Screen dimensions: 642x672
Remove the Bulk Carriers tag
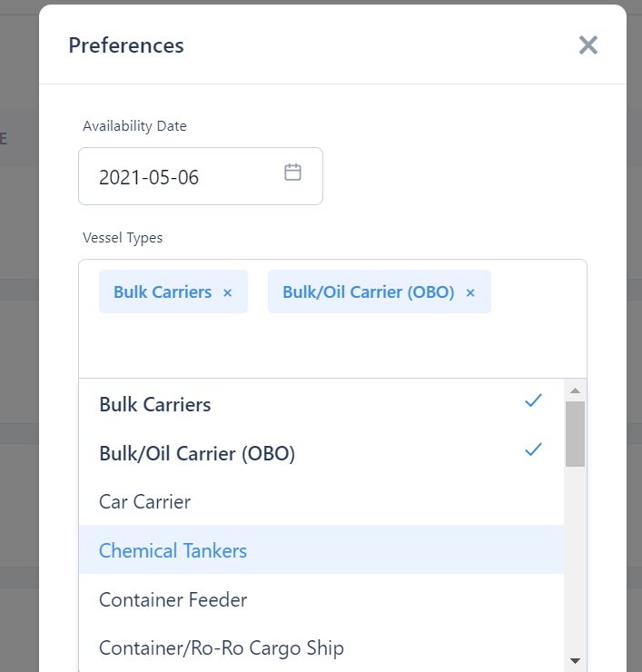point(228,292)
